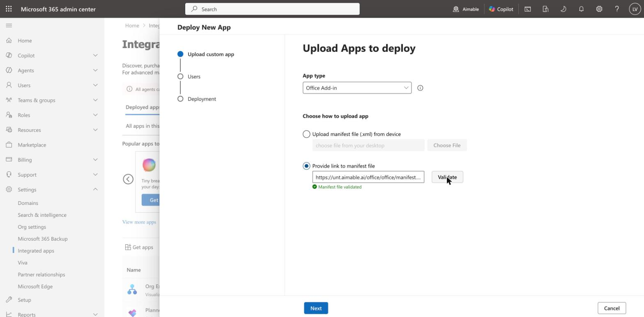Expand Roles in sidebar
Image resolution: width=644 pixels, height=317 pixels.
point(95,115)
